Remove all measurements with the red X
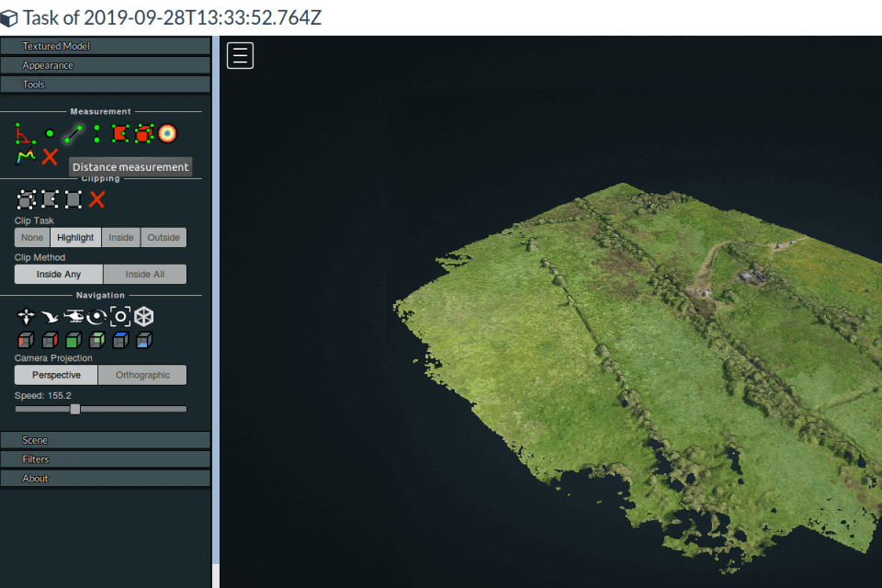This screenshot has width=882, height=588. coord(50,156)
